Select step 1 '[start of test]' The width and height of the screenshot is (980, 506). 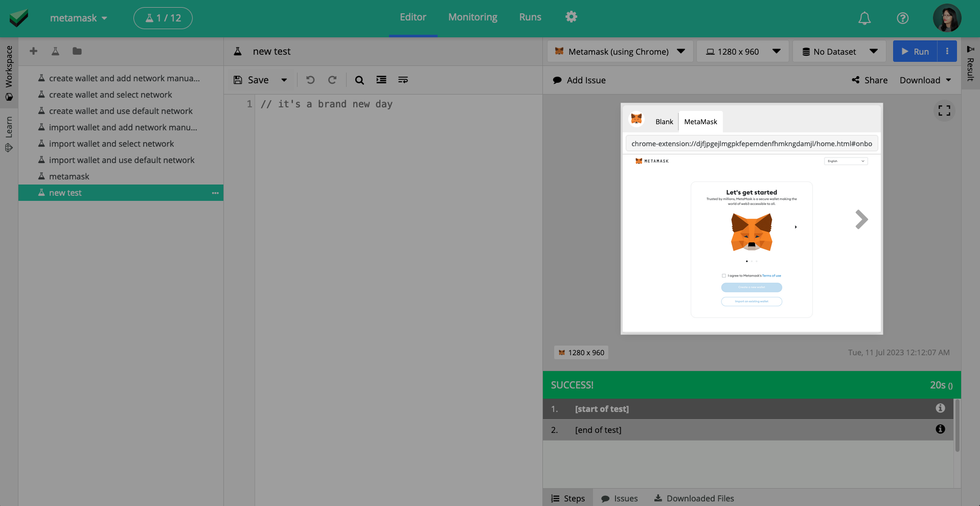point(748,409)
